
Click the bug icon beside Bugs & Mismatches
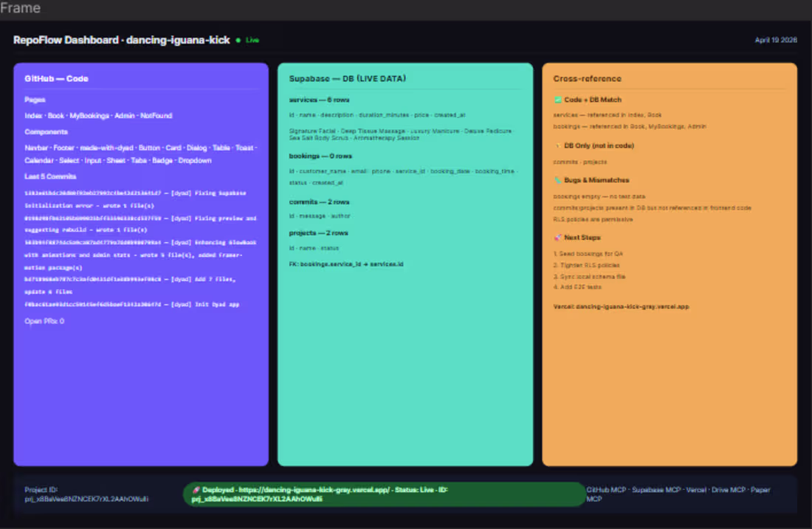[557, 180]
